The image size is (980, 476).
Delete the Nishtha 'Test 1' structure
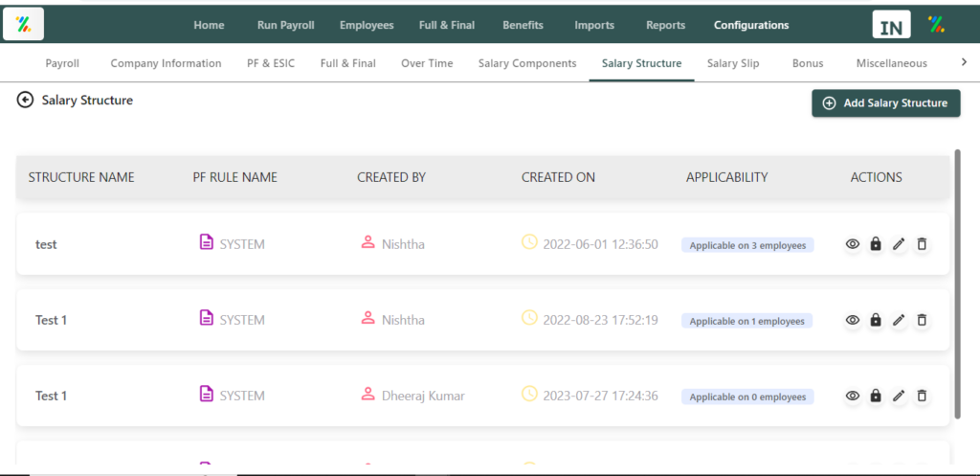coord(922,320)
